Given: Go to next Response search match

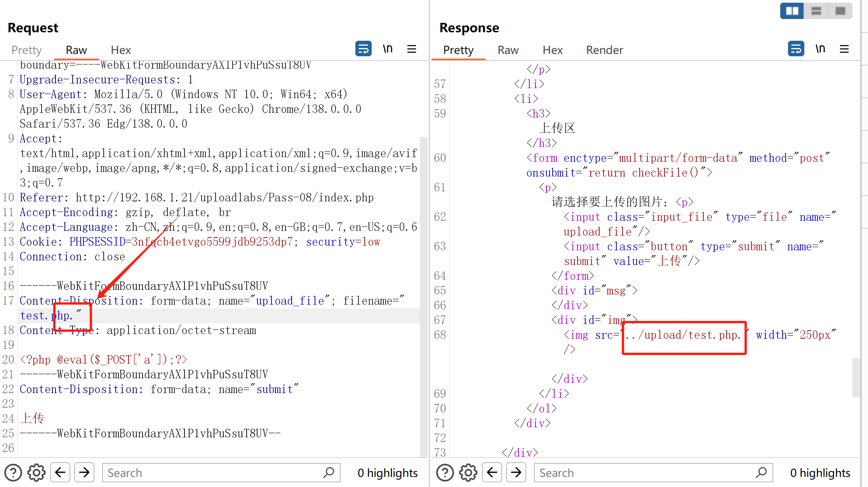Looking at the screenshot, I should (x=516, y=473).
